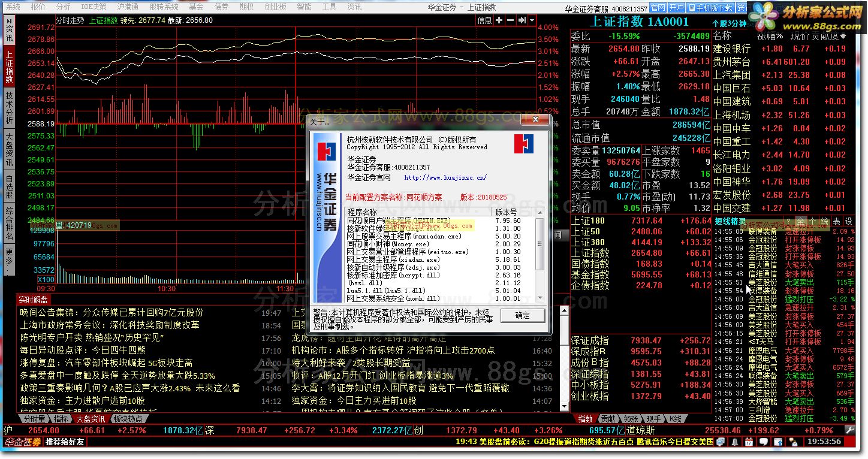Switch to the 指数 tab on right panel
868x459 pixels.
[585, 418]
